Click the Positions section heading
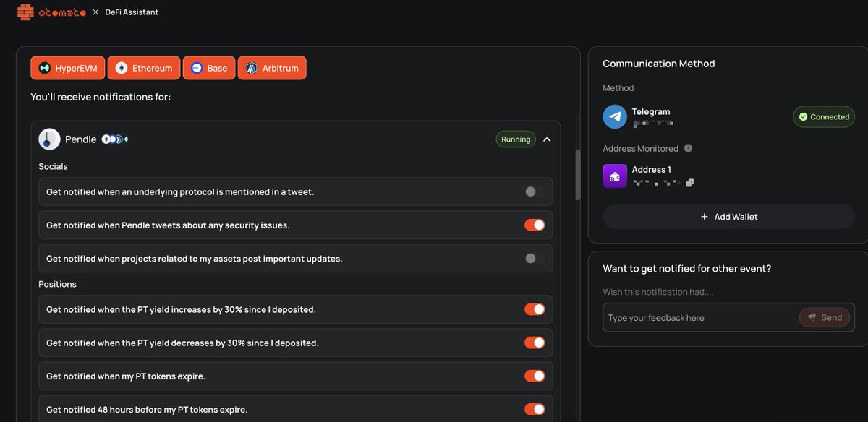 coord(57,284)
